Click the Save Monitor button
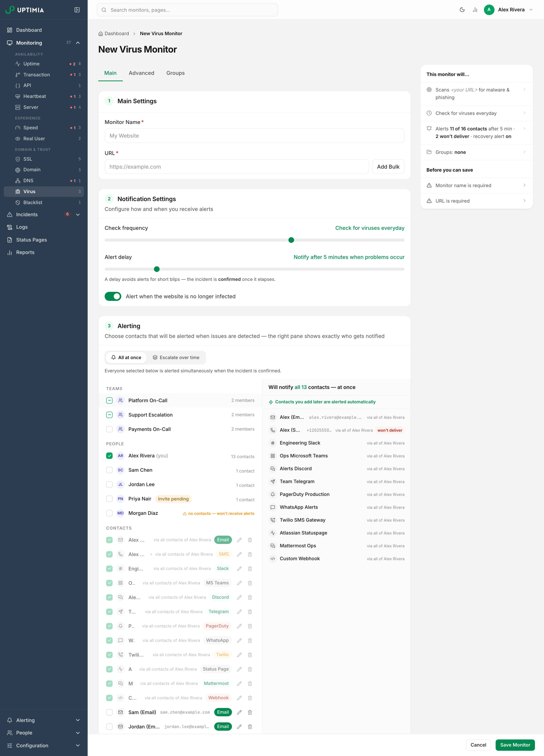 [x=515, y=745]
